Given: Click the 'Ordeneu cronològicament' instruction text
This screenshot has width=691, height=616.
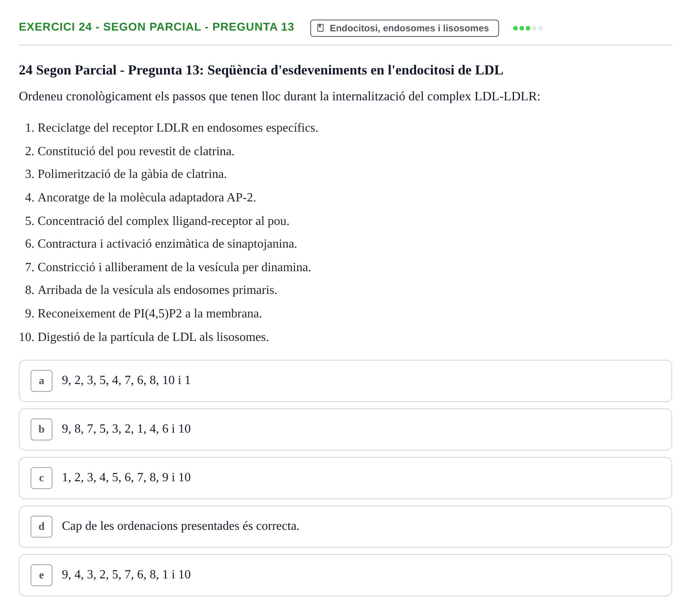Looking at the screenshot, I should coord(279,96).
